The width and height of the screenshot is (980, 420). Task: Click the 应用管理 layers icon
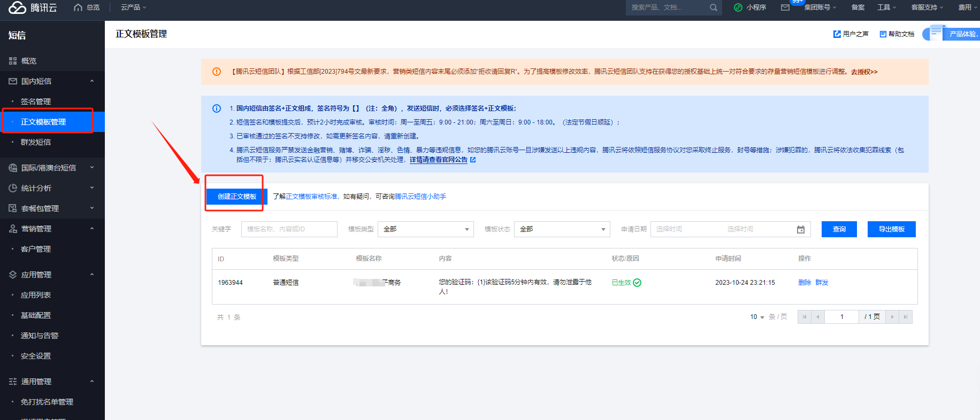[x=13, y=275]
